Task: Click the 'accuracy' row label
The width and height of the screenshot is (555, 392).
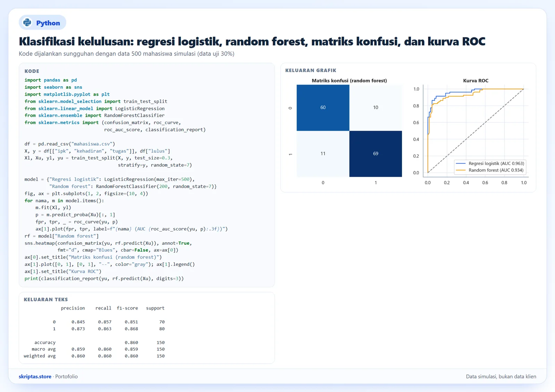Action: point(45,342)
